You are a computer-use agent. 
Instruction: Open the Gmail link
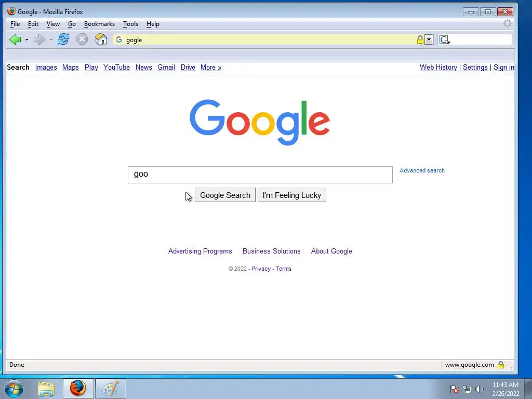pos(166,68)
